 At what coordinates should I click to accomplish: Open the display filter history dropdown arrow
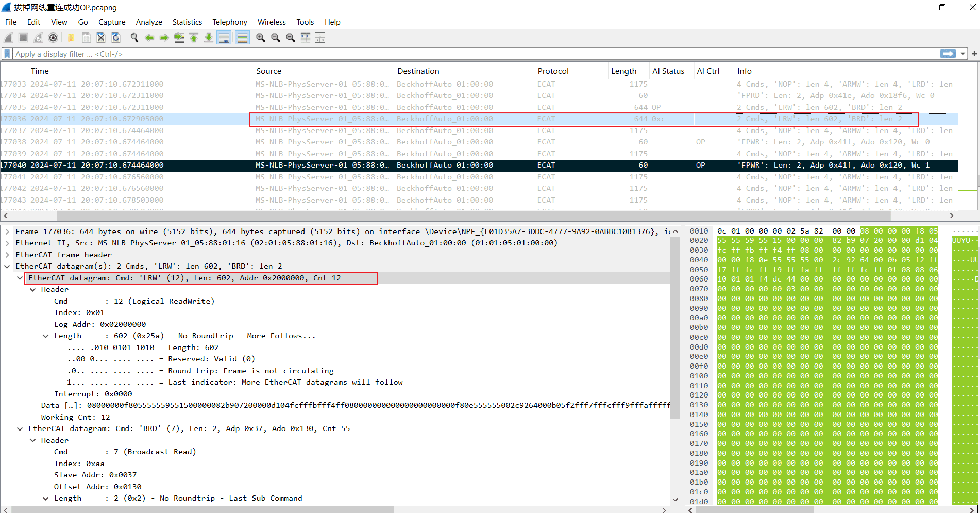click(x=962, y=54)
